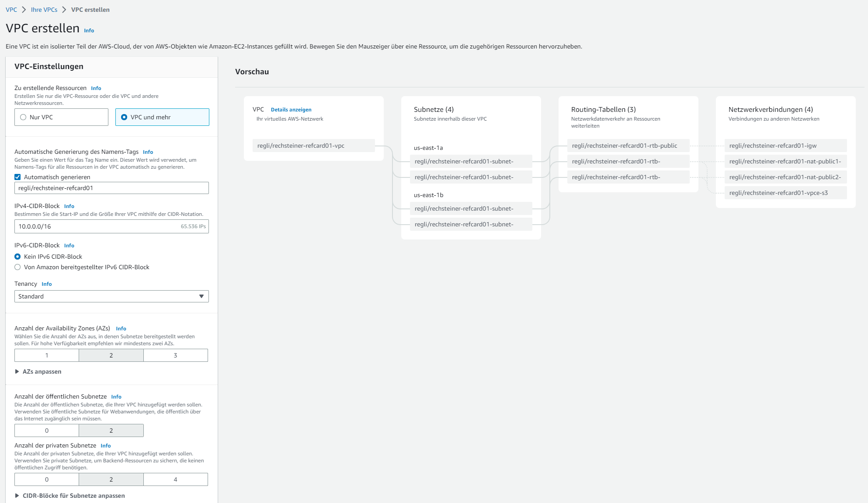
Task: Choose 'Von Amazon bereitgestellter IPv6 CIDR-Block' option
Action: pyautogui.click(x=18, y=267)
